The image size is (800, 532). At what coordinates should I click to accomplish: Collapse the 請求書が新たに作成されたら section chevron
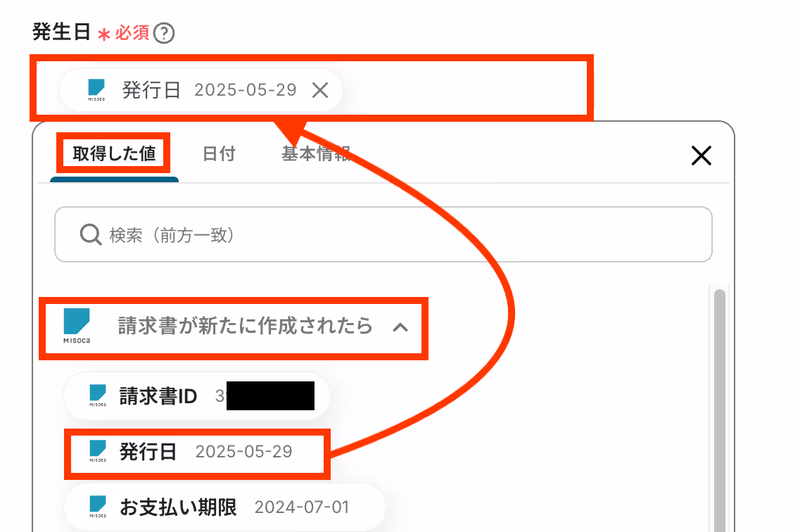(x=400, y=327)
